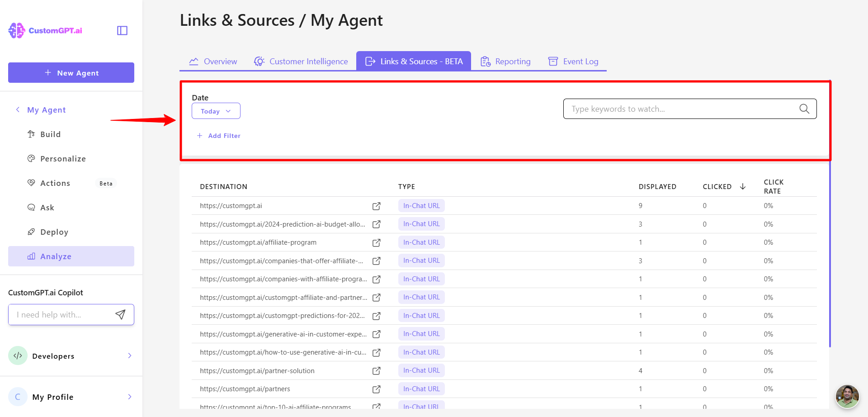Open external link for 2024-prediction-ai-budget row
868x417 pixels.
click(x=376, y=224)
